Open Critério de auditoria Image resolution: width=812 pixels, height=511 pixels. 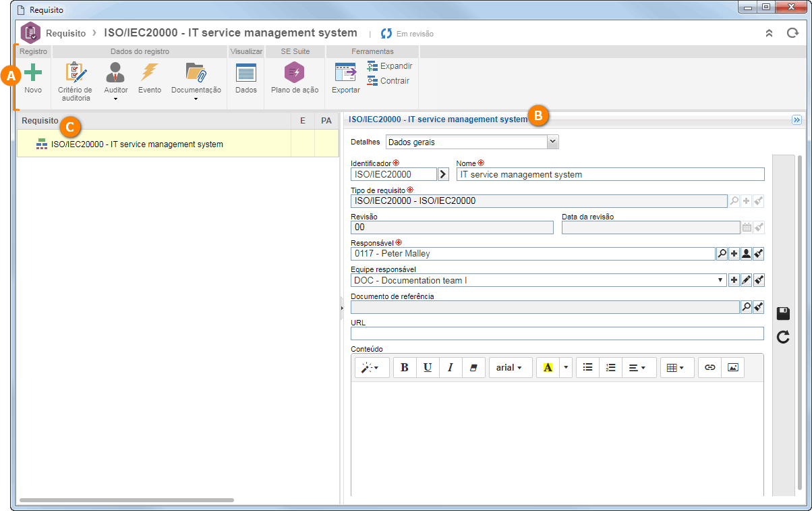pos(75,82)
